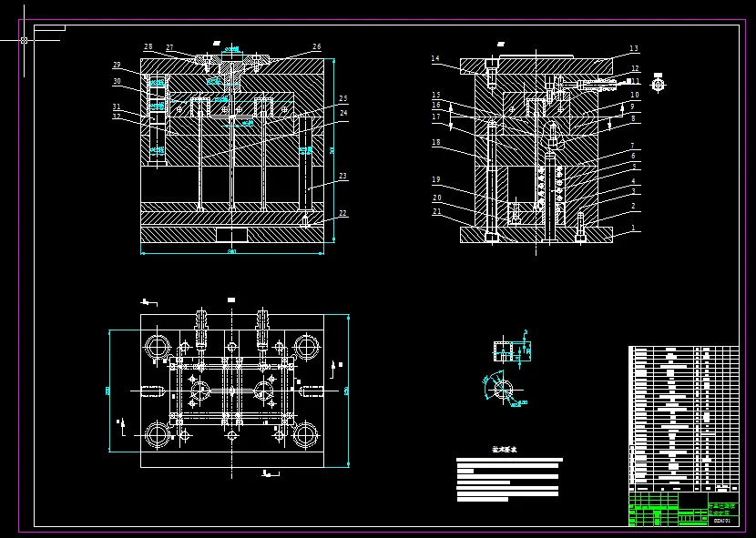Click part number 4 label
Image resolution: width=756 pixels, height=538 pixels.
pyautogui.click(x=634, y=181)
